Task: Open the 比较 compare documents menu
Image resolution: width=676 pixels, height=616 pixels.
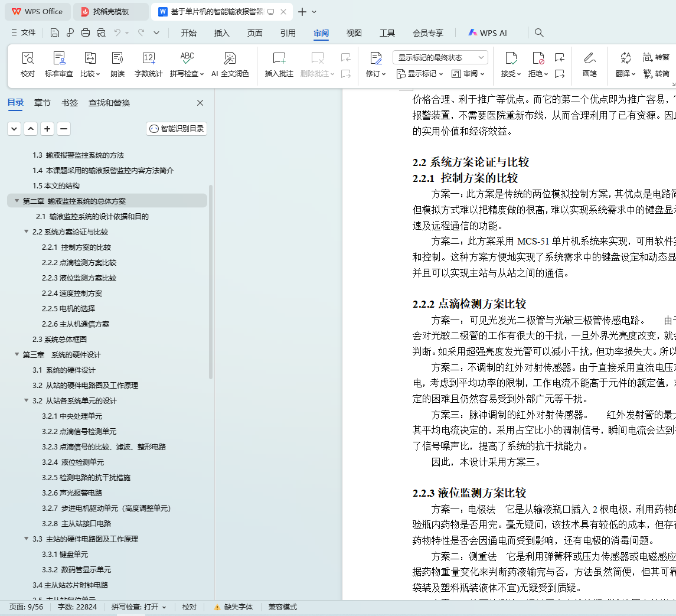Action: [x=90, y=65]
